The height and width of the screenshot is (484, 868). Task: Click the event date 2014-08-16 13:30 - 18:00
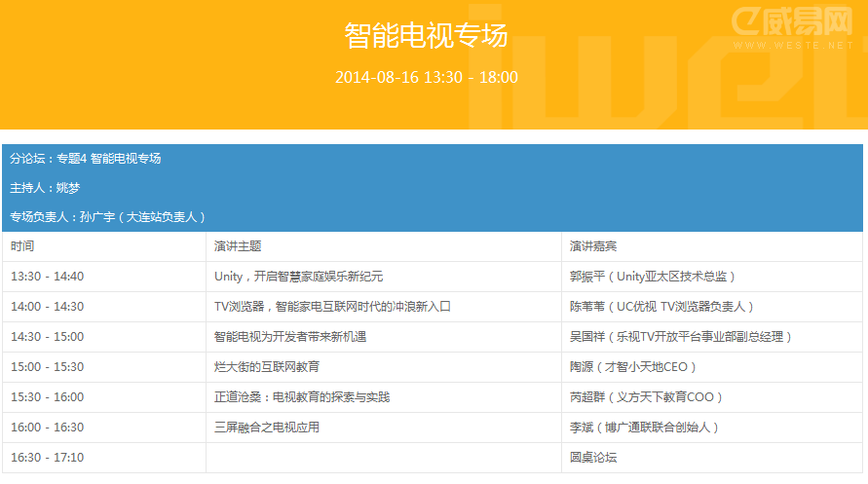click(x=426, y=77)
